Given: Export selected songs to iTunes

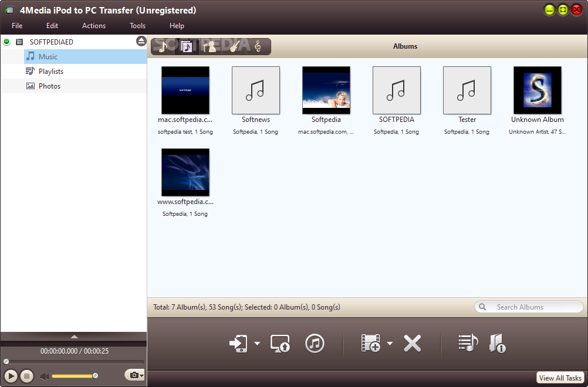Looking at the screenshot, I should pyautogui.click(x=315, y=343).
